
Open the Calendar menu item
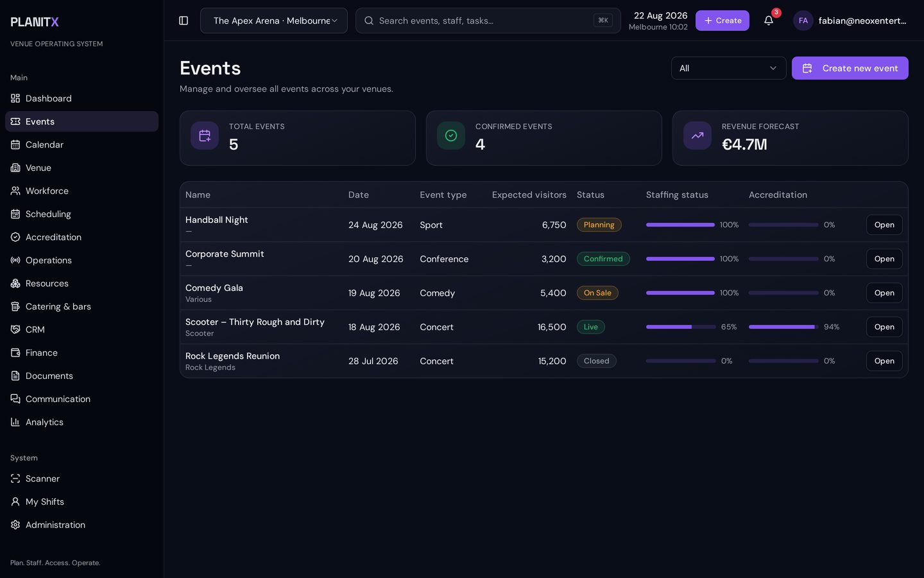[81, 144]
